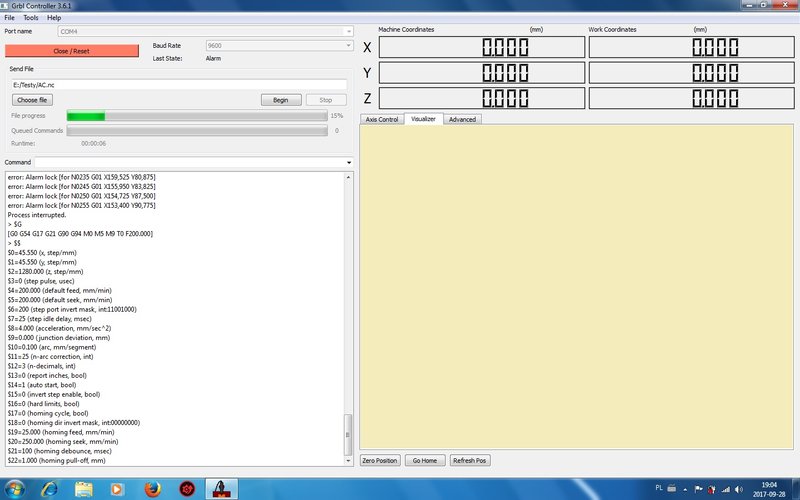Screen dimensions: 800x500
Task: Click the '$22=1.000 (homing pull-off, mm)' line
Action: coord(57,460)
